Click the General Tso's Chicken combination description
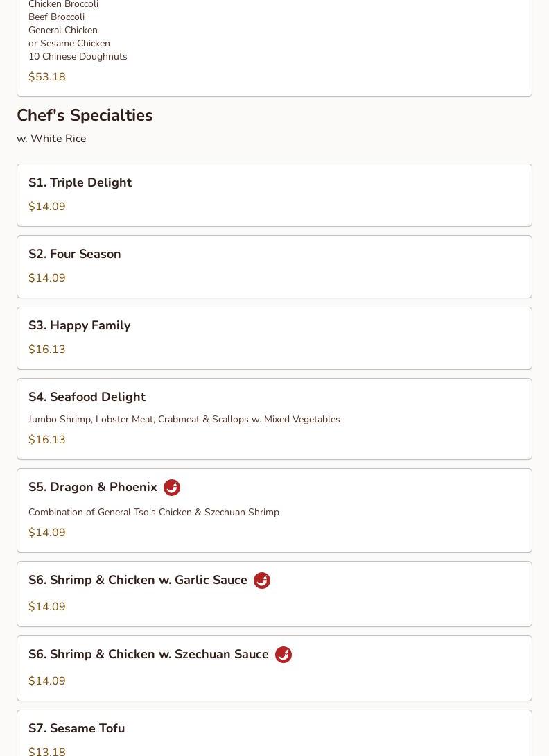The height and width of the screenshot is (756, 549). pyautogui.click(x=154, y=512)
